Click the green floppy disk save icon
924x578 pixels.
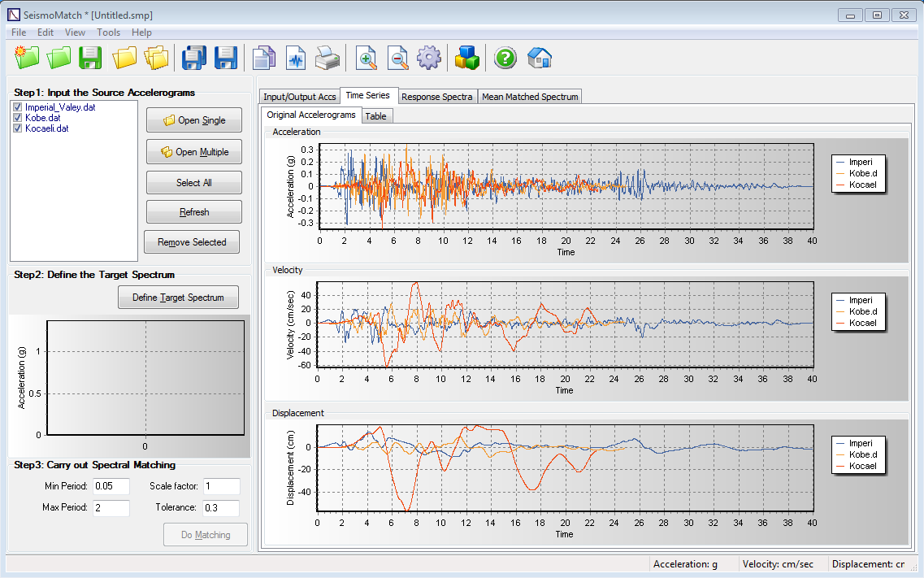click(89, 58)
